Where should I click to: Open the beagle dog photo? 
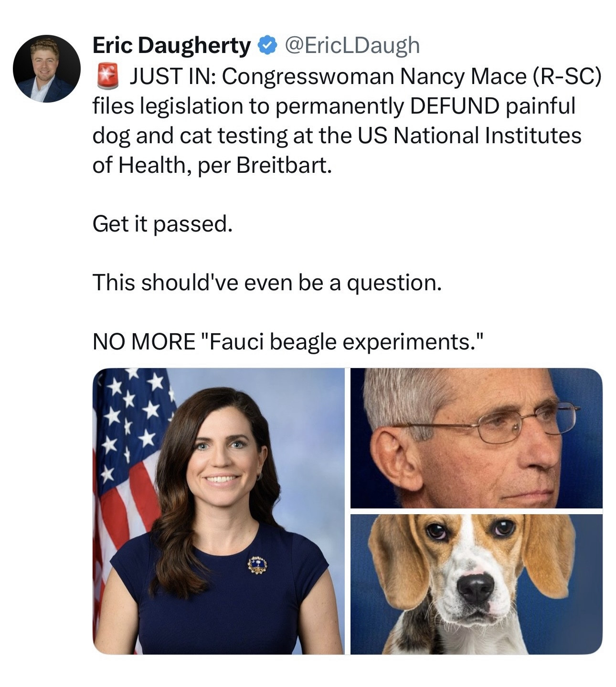pos(476,584)
